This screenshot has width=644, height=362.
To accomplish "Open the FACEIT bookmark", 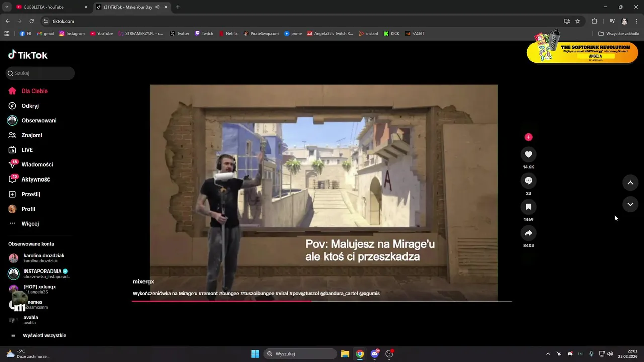I will [414, 34].
